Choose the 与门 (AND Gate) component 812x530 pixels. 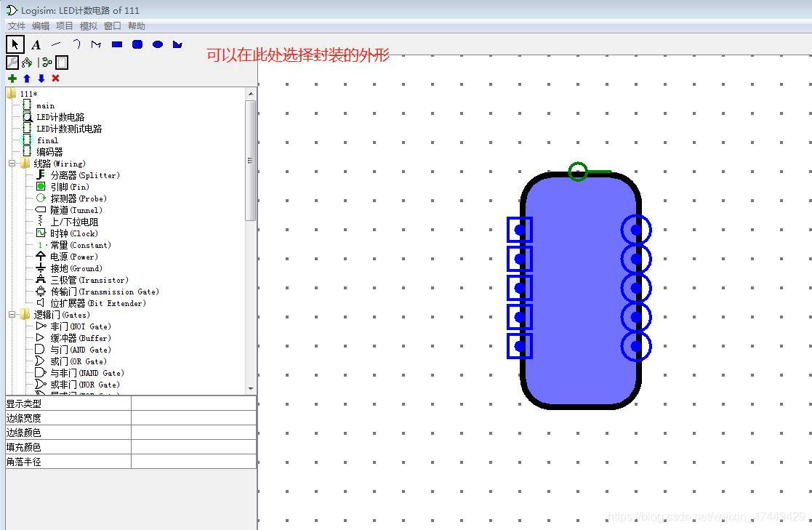click(x=80, y=350)
